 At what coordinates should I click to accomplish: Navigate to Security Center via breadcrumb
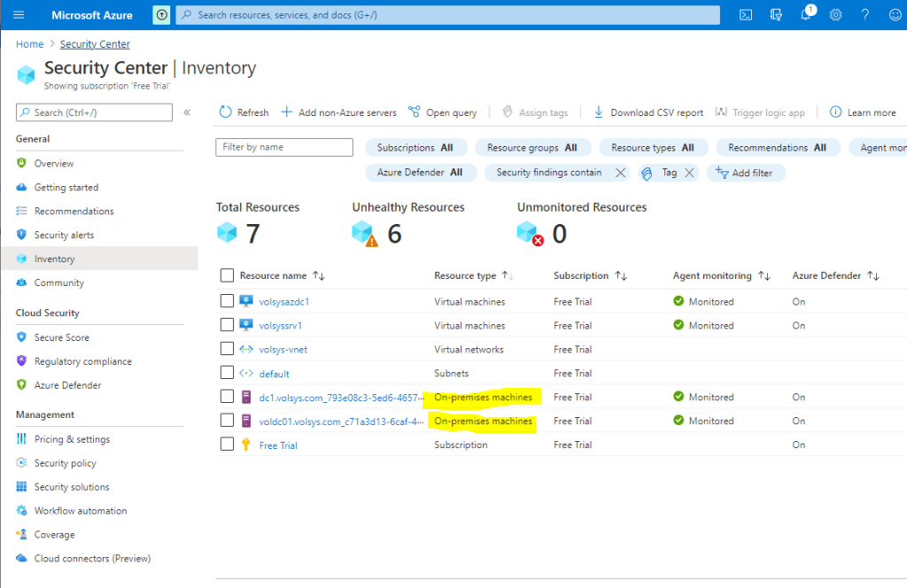[x=95, y=43]
